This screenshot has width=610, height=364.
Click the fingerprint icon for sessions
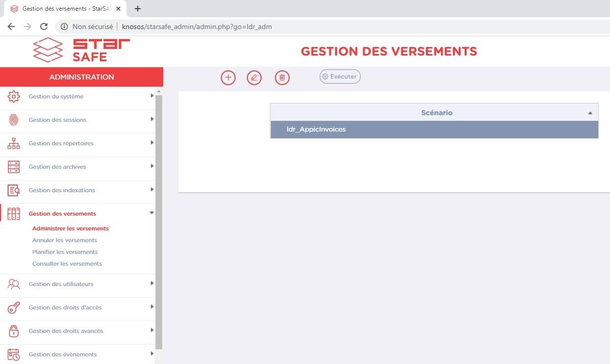14,120
